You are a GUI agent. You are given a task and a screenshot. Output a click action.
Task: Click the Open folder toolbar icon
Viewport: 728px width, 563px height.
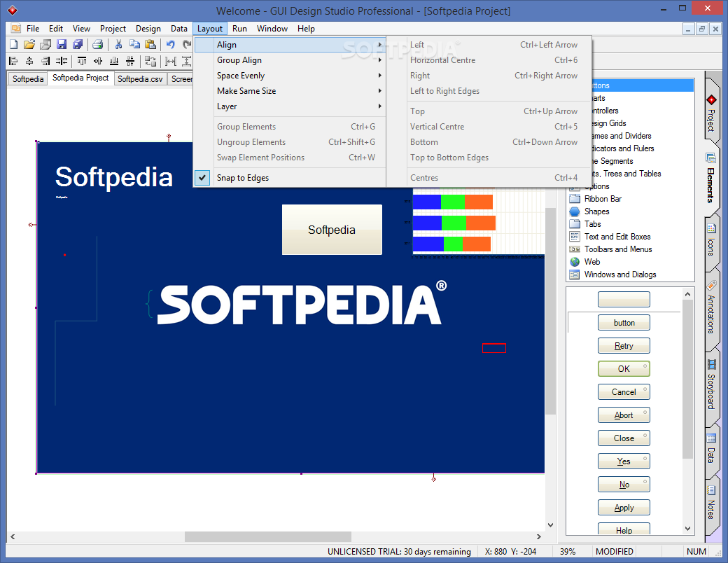(x=29, y=44)
